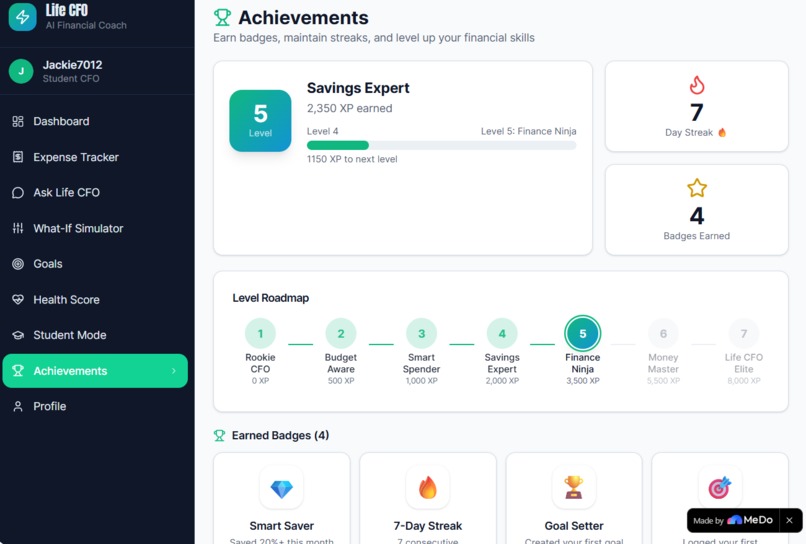This screenshot has width=806, height=544.
Task: Click the Goals target icon in sidebar
Action: pos(18,264)
